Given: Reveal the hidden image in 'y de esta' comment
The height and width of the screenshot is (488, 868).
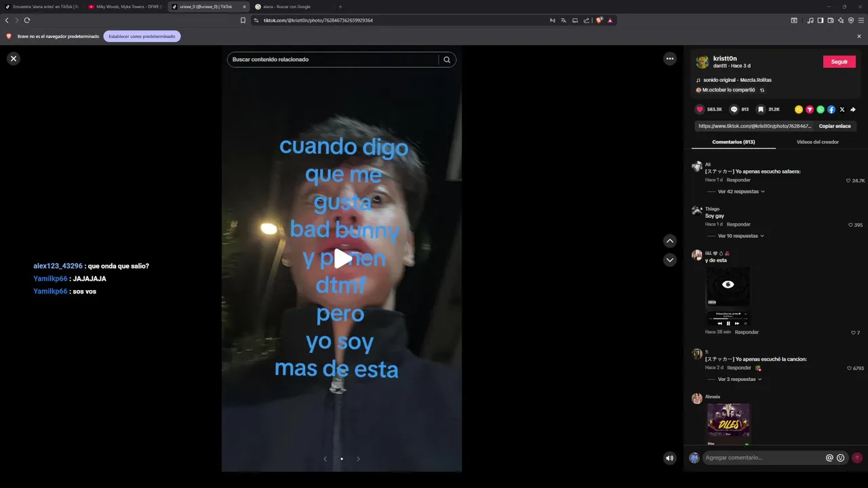Looking at the screenshot, I should point(728,285).
